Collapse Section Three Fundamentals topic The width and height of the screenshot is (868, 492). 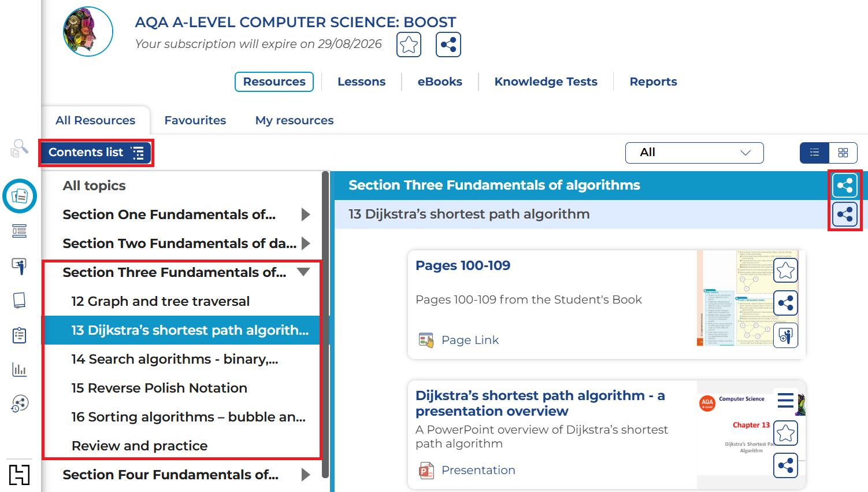tap(303, 272)
